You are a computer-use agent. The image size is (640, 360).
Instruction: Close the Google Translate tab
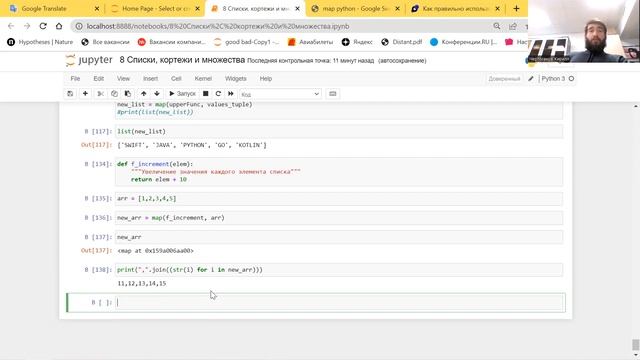[97, 9]
